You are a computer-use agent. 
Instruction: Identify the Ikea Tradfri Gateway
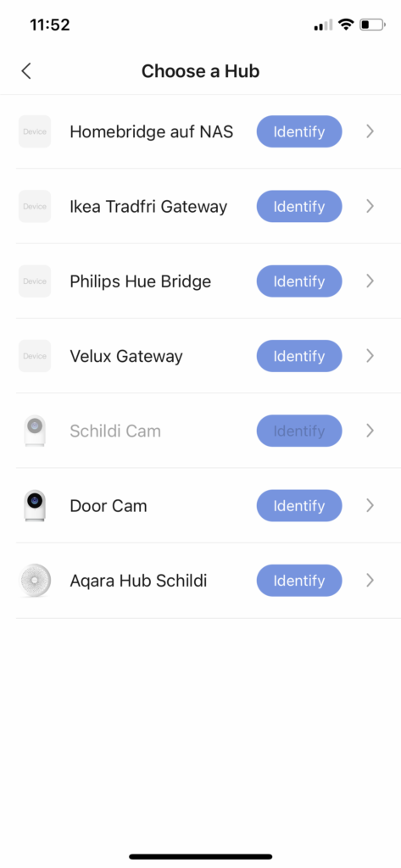click(299, 207)
